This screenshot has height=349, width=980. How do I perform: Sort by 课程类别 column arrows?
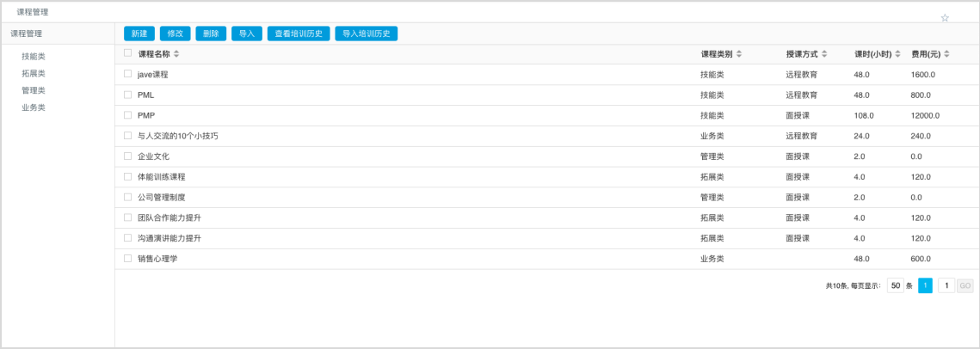[739, 54]
